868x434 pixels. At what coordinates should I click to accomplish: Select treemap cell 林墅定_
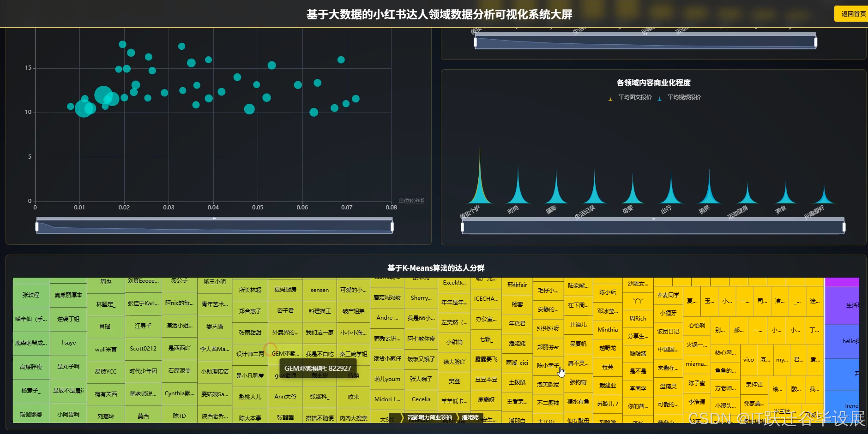coord(106,304)
